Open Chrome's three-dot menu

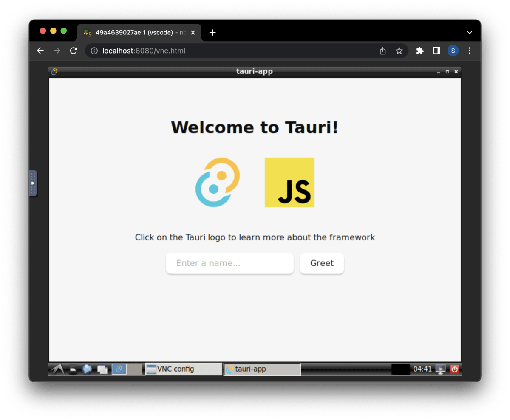470,51
